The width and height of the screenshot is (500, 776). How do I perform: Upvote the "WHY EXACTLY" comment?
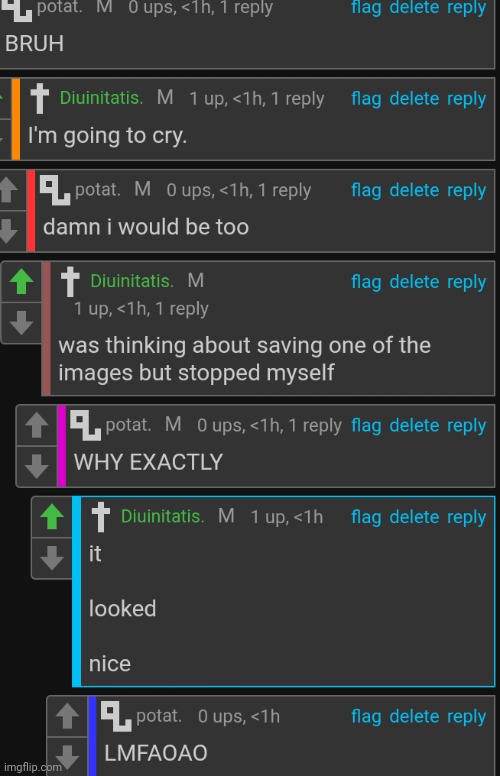coord(37,425)
